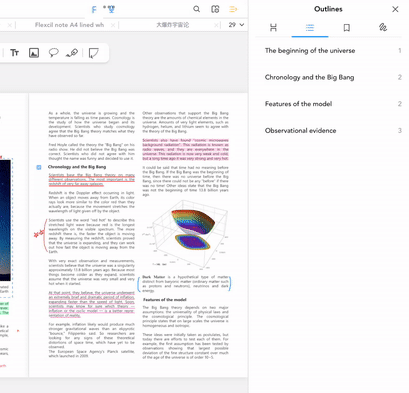Open the document search
The width and height of the screenshot is (409, 393).
click(x=197, y=9)
